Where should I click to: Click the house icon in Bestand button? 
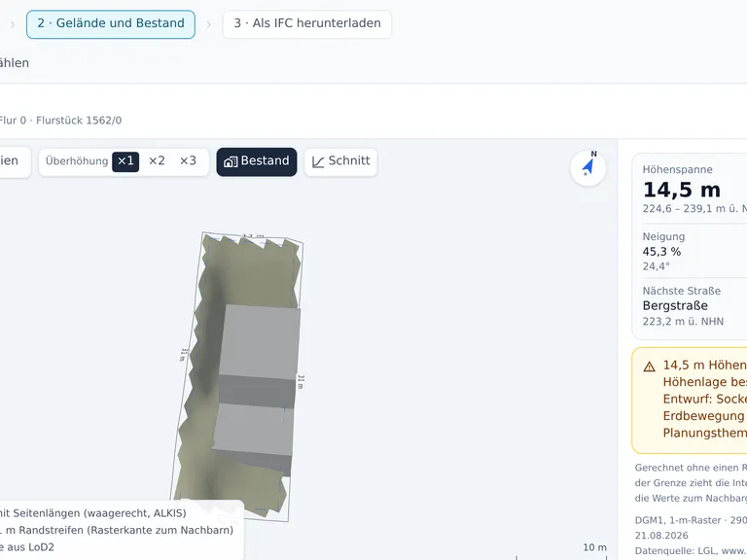[231, 162]
